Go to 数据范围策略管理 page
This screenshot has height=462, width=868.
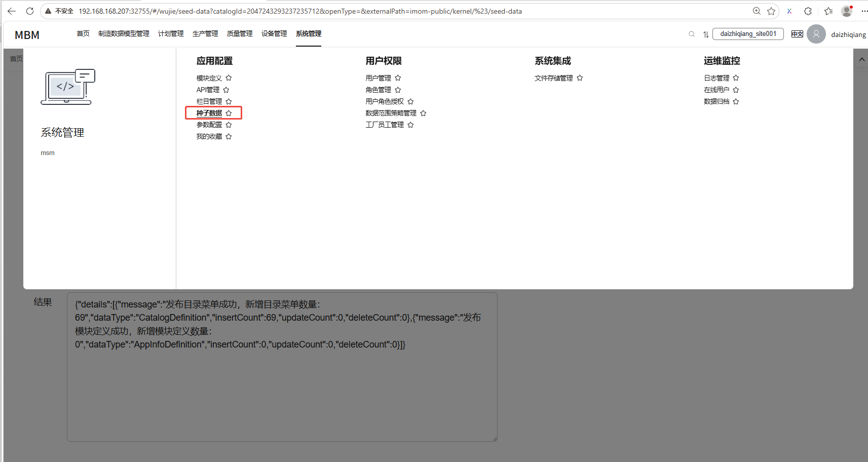[391, 113]
